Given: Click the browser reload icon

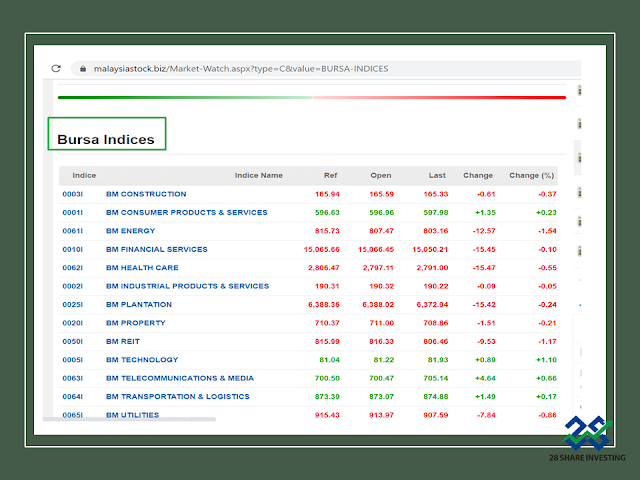Looking at the screenshot, I should click(56, 69).
